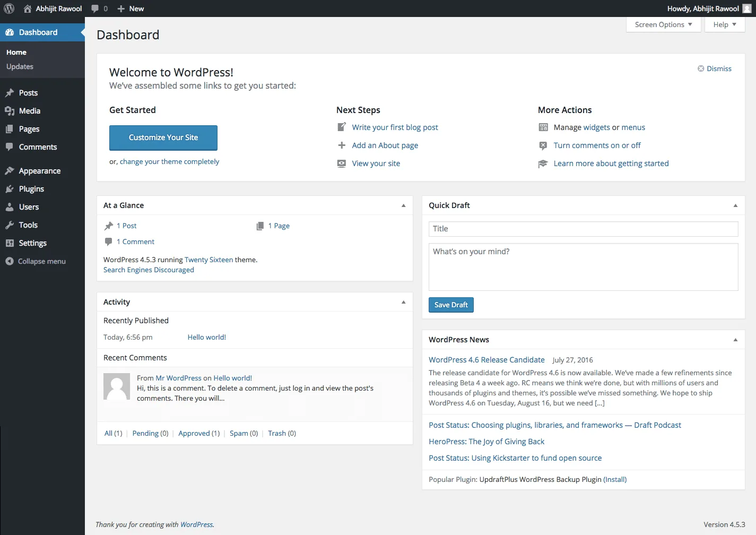Click comment icon next to 1 Comment
756x535 pixels.
109,242
